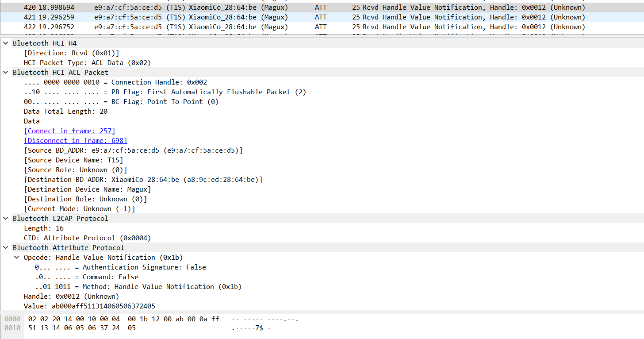Click the time 18.998694 cell
644x339 pixels.
point(57,8)
